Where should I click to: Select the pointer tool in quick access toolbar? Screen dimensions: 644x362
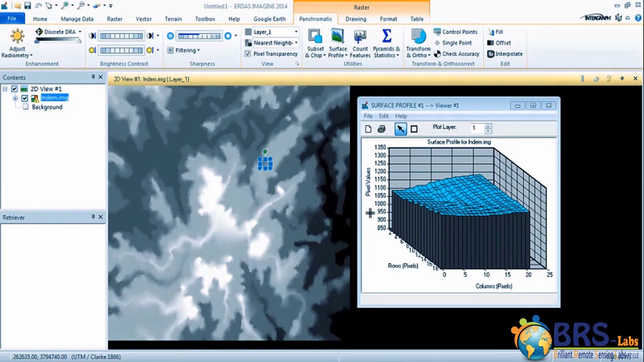click(49, 6)
